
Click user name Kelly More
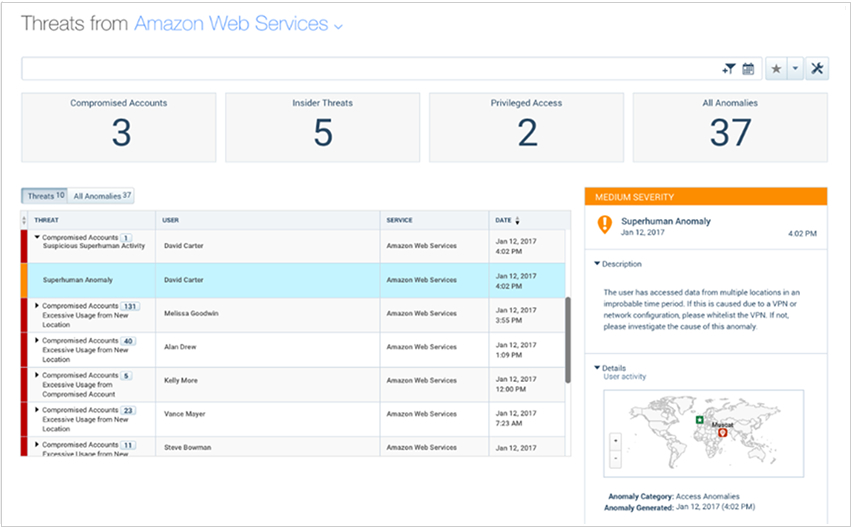pos(181,380)
